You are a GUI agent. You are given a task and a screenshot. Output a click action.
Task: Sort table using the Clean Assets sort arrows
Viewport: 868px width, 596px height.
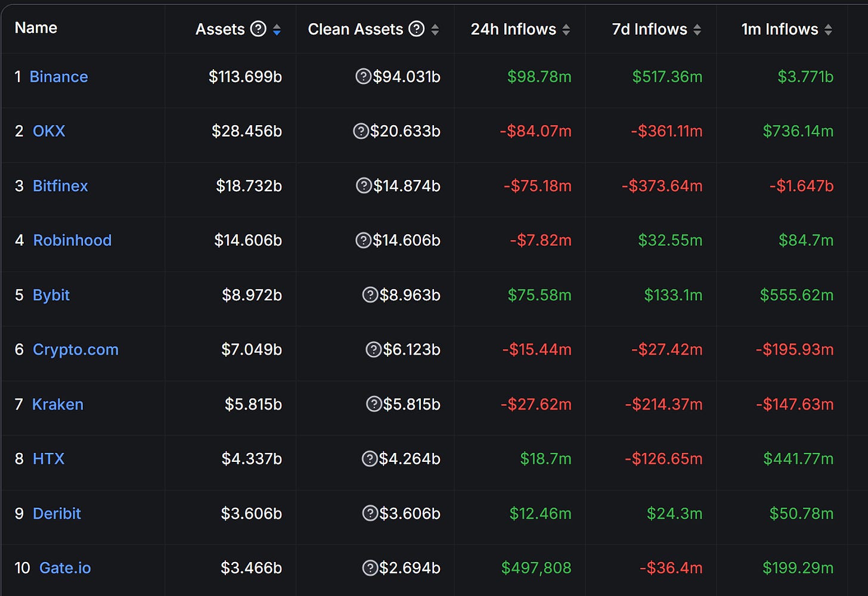(x=435, y=30)
